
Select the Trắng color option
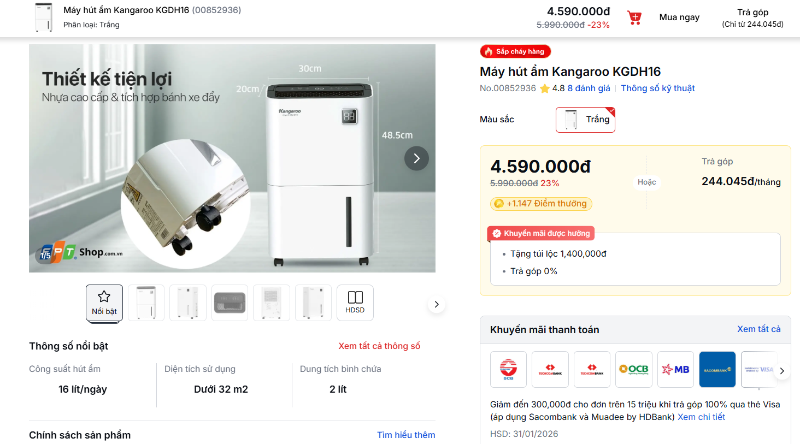pos(585,120)
